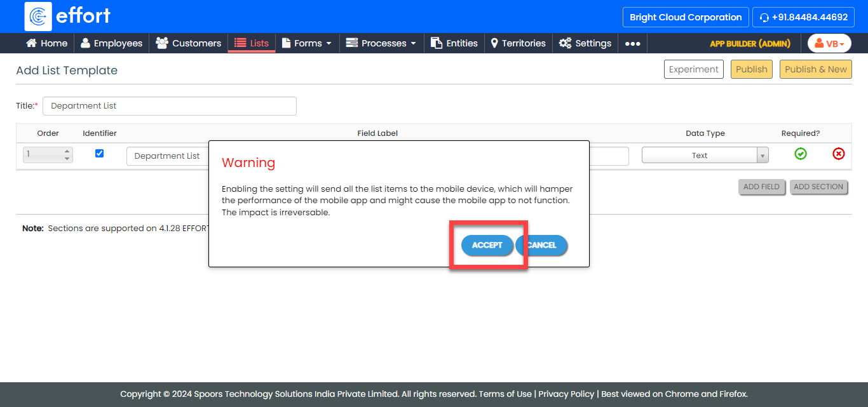This screenshot has width=868, height=407.
Task: Open the Settings page
Action: (585, 43)
